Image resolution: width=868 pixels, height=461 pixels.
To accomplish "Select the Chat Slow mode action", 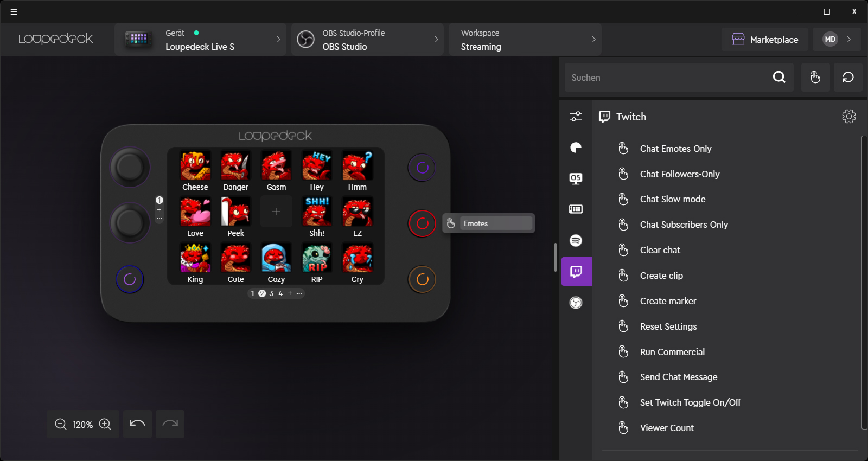I will pyautogui.click(x=673, y=199).
